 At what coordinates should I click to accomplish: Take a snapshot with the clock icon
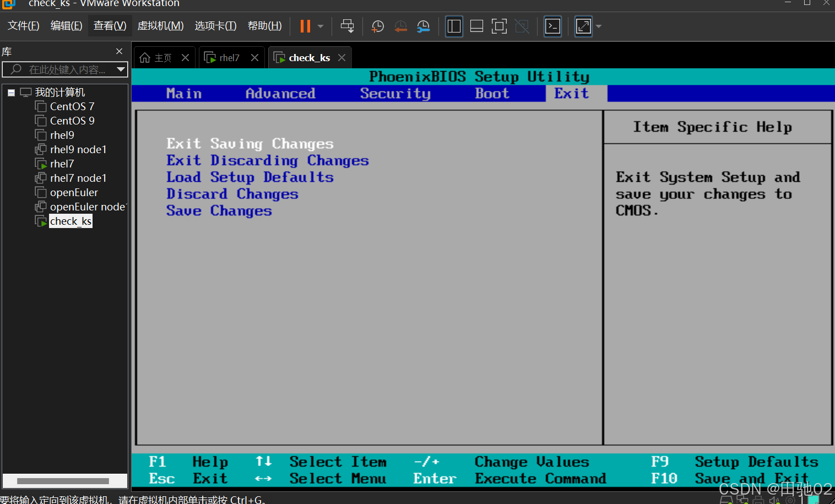coord(378,26)
